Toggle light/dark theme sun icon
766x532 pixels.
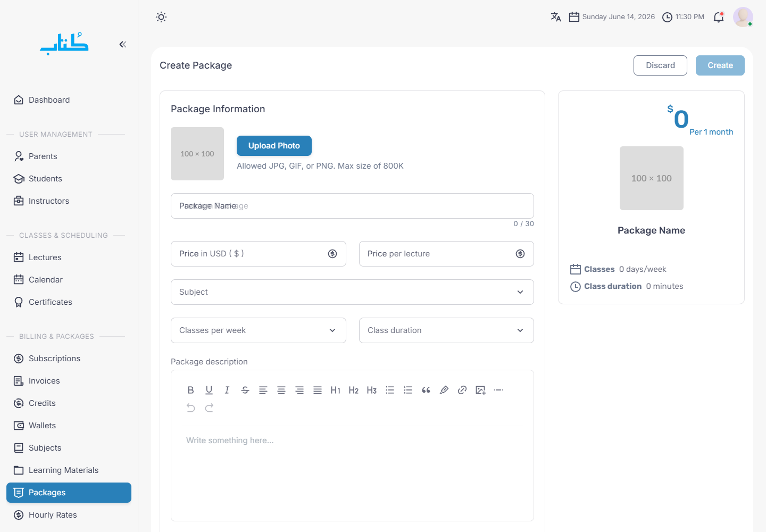(161, 17)
